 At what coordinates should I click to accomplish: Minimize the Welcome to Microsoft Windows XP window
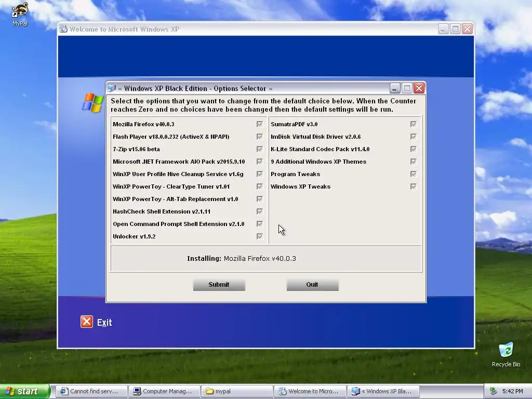click(x=443, y=29)
